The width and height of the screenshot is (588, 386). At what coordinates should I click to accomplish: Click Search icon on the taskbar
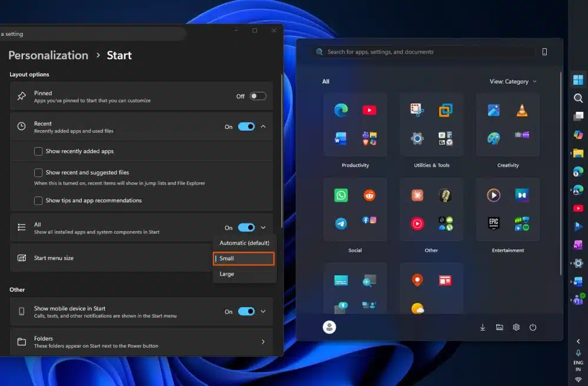[578, 98]
